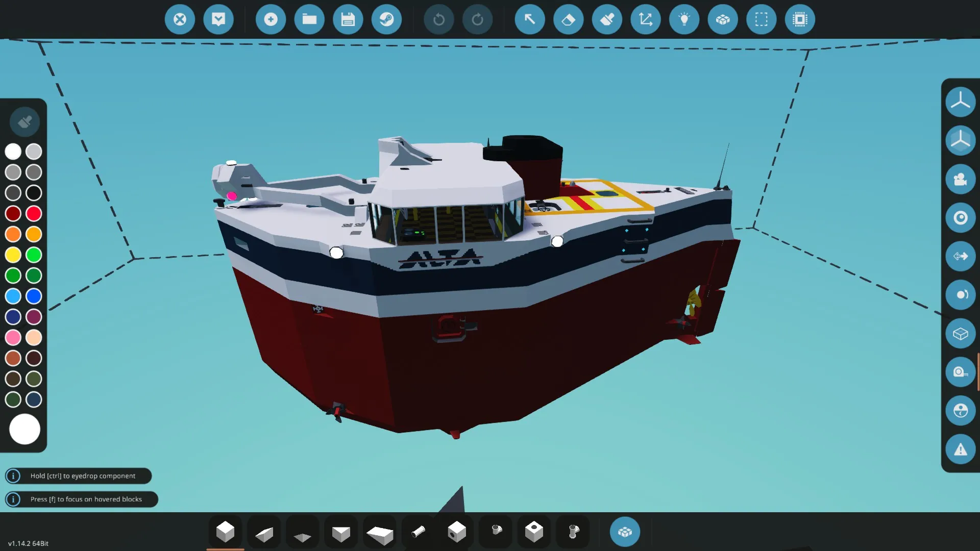Toggle the camera view button on right panel
Screen dimensions: 980x551
[x=960, y=179]
